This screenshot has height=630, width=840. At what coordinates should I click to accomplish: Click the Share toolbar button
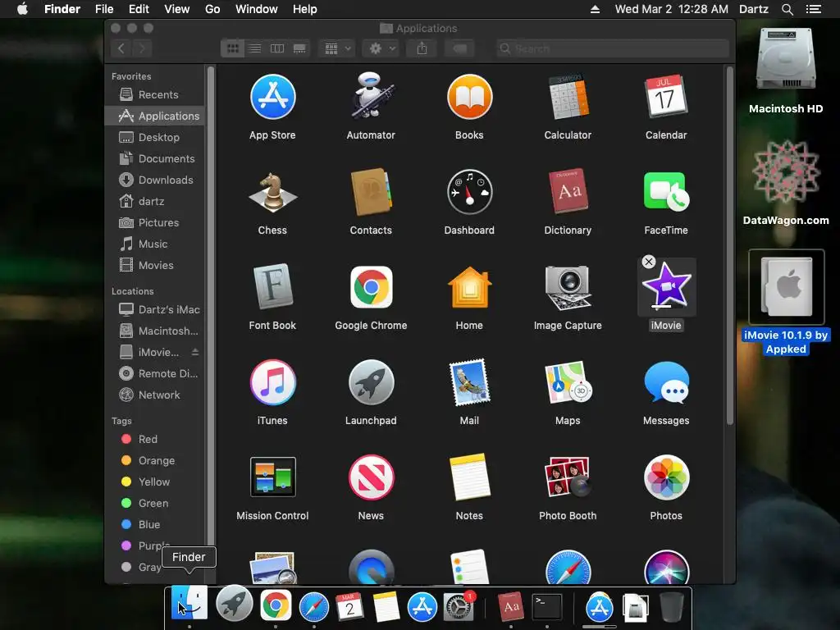click(422, 48)
